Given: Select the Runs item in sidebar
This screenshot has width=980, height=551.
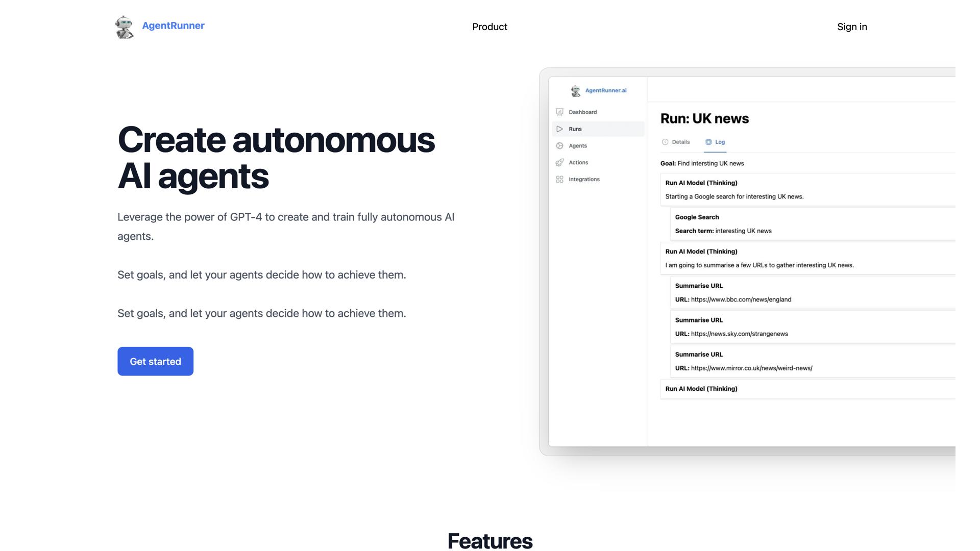Looking at the screenshot, I should (x=575, y=129).
